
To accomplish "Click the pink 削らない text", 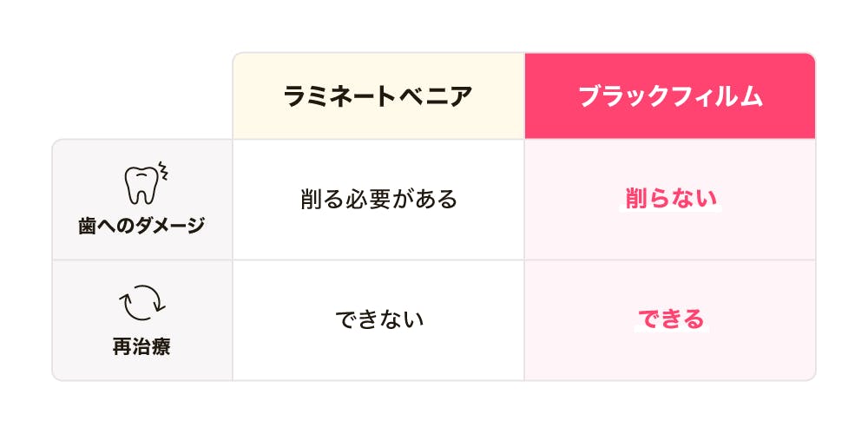I will (671, 199).
